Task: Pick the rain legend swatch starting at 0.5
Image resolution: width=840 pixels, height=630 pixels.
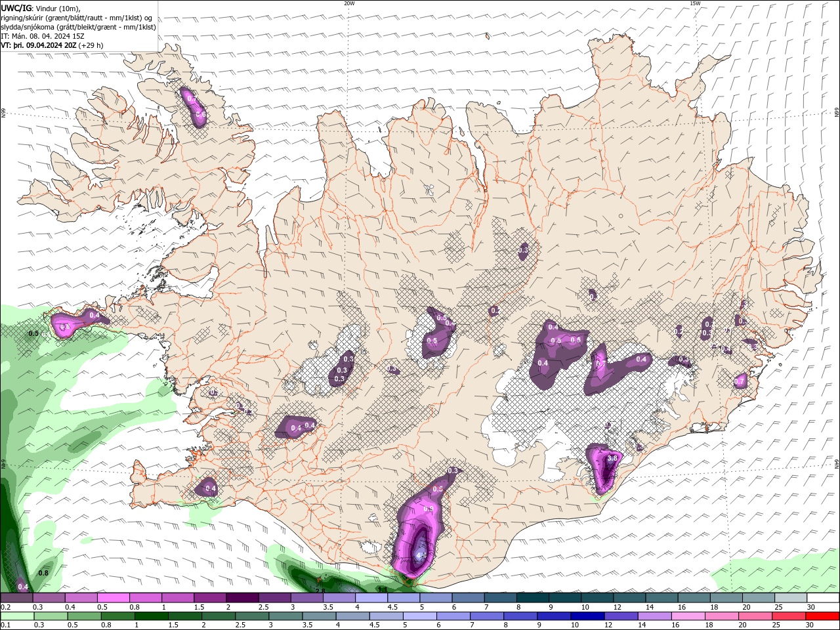Action: (86, 616)
